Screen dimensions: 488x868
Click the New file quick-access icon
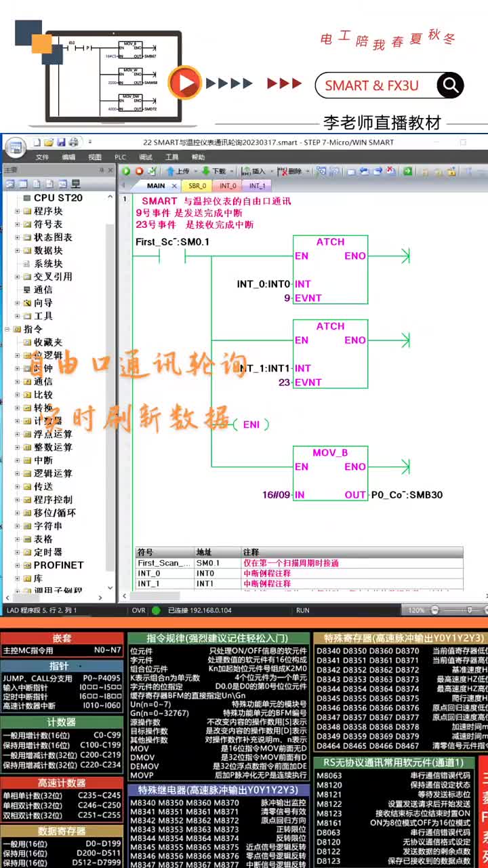pyautogui.click(x=36, y=142)
